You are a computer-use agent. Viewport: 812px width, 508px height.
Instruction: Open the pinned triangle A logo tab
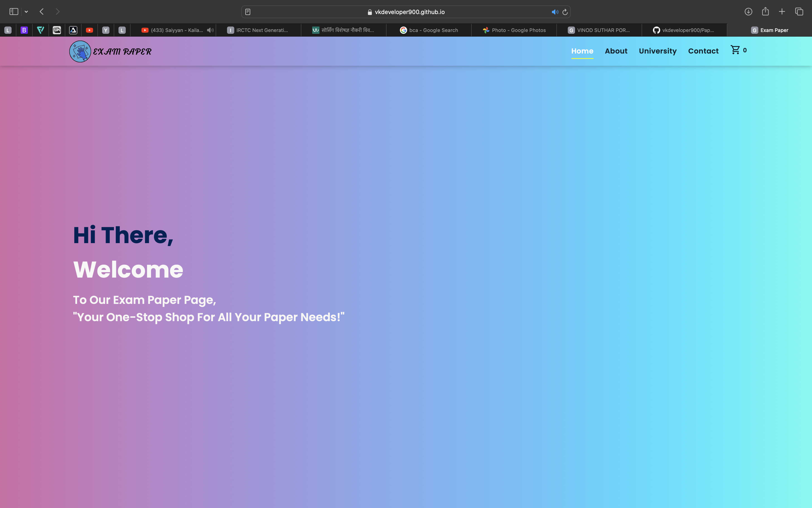(x=73, y=30)
